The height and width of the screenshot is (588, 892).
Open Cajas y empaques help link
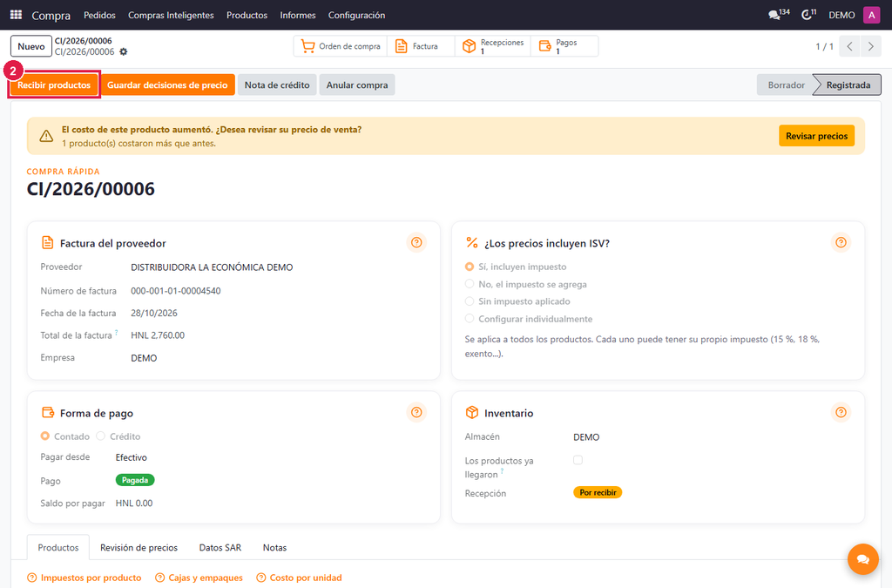pyautogui.click(x=199, y=578)
